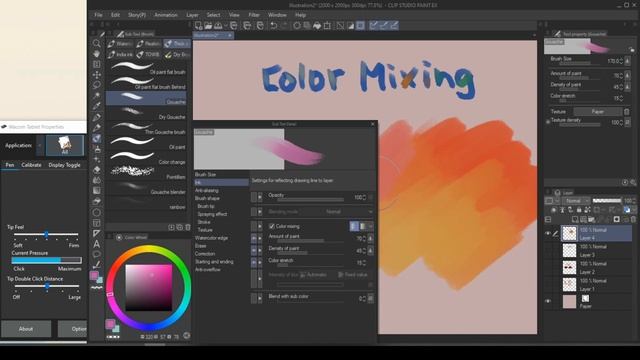Select the Zoom magnifier tool
Image resolution: width=640 pixels, height=360 pixels.
pos(97,43)
